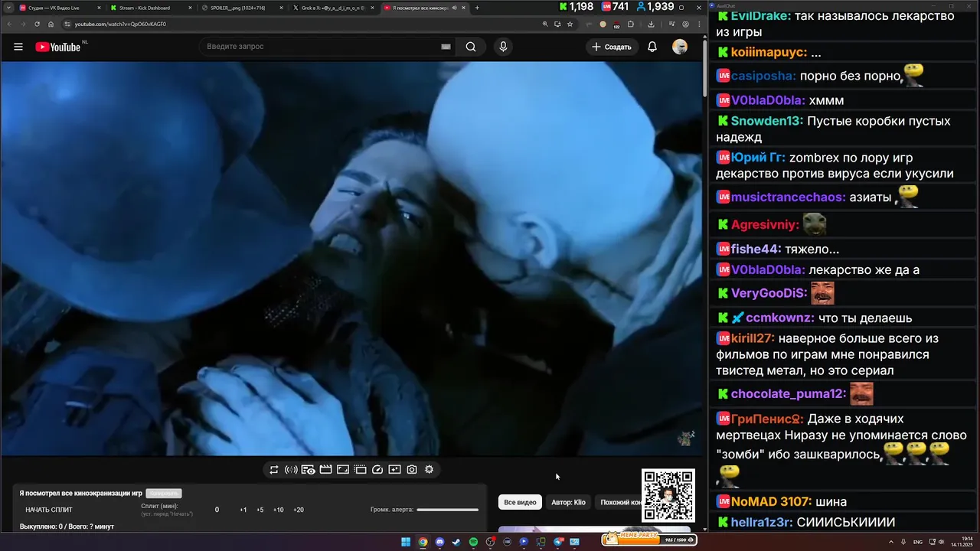Open the clock showing 19:14
Screen dimensions: 980x551
pos(961,542)
